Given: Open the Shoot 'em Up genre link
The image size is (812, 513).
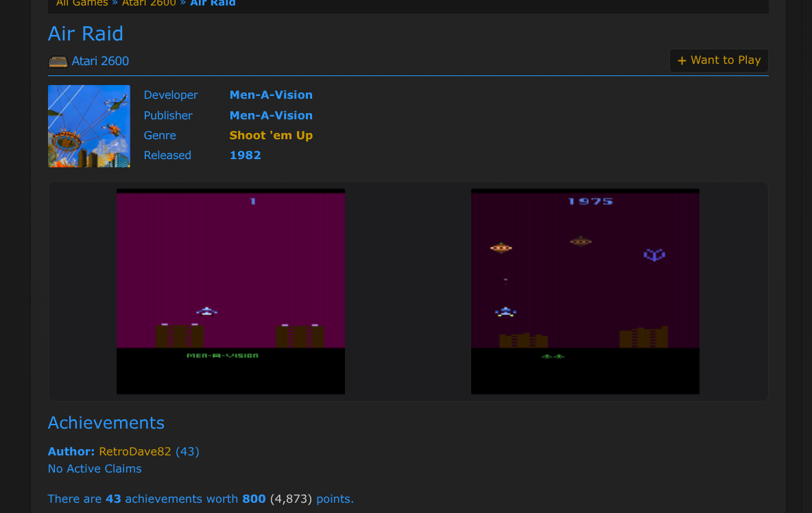Looking at the screenshot, I should tap(271, 136).
